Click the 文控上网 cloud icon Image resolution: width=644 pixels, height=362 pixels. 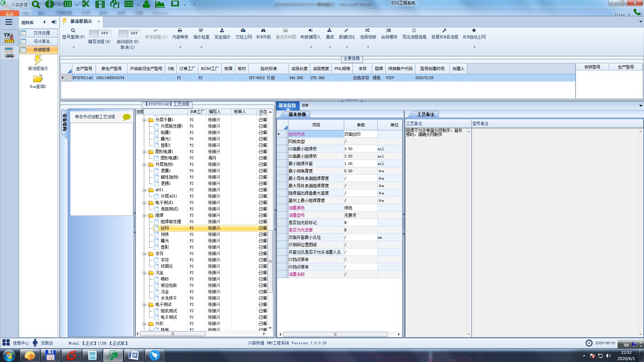coord(243,31)
